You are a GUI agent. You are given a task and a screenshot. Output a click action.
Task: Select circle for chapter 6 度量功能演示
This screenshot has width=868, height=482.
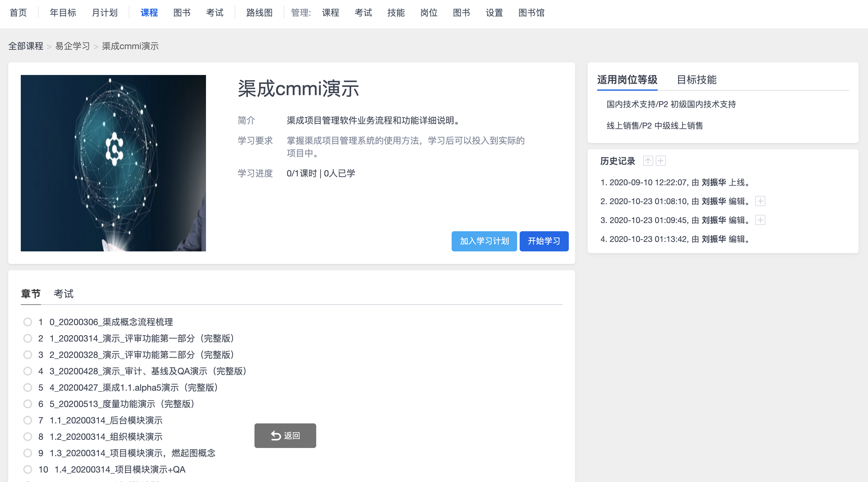tap(28, 404)
